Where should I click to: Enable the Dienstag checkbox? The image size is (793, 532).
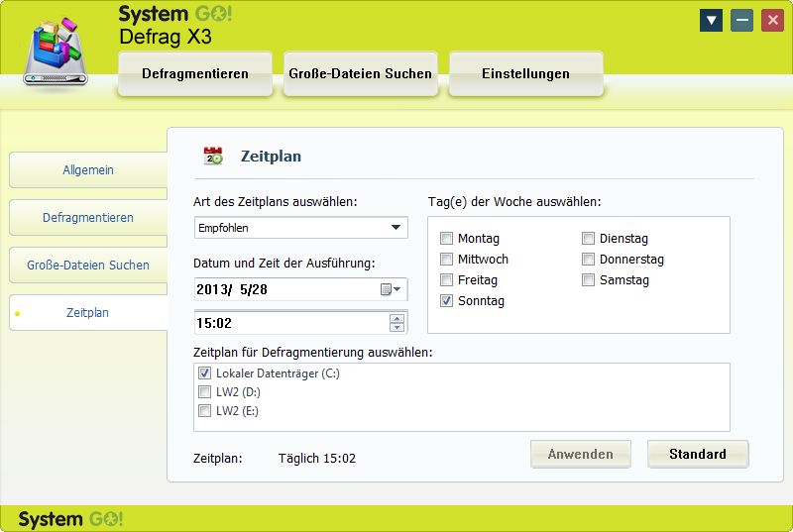pos(588,238)
